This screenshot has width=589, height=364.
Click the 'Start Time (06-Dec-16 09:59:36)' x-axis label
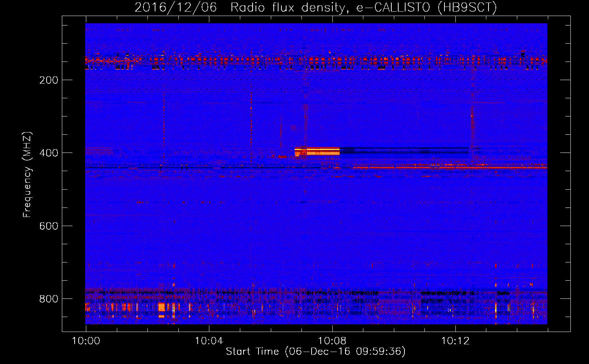pos(316,352)
